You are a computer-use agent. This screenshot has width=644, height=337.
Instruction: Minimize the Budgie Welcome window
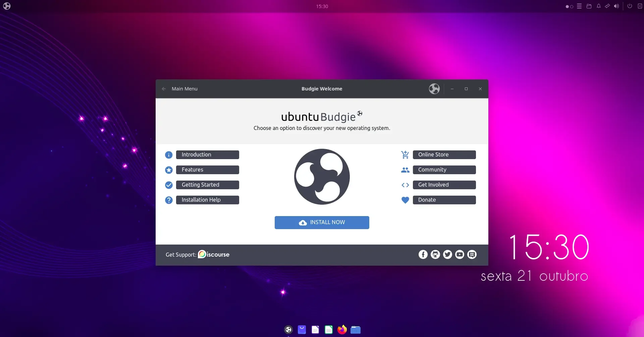tap(452, 89)
